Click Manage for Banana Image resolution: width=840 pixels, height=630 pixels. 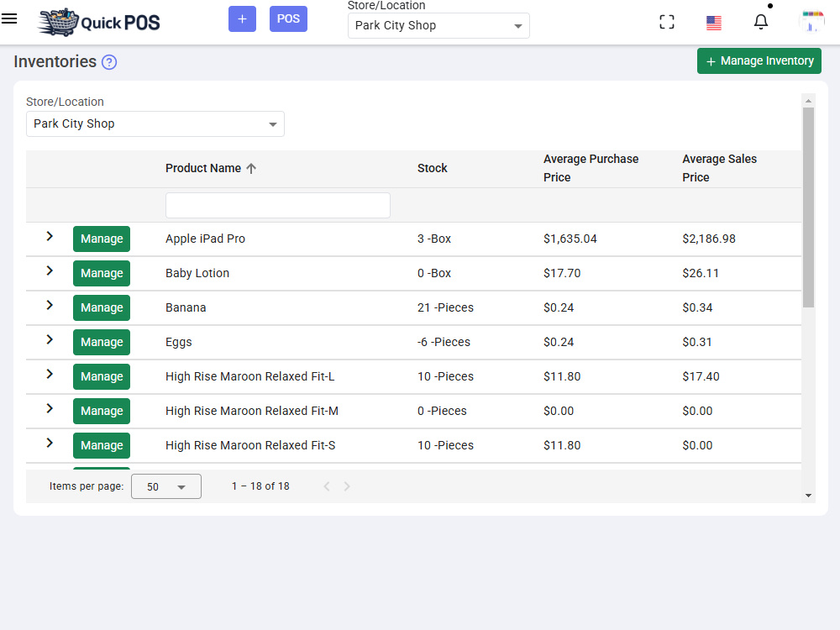(102, 307)
